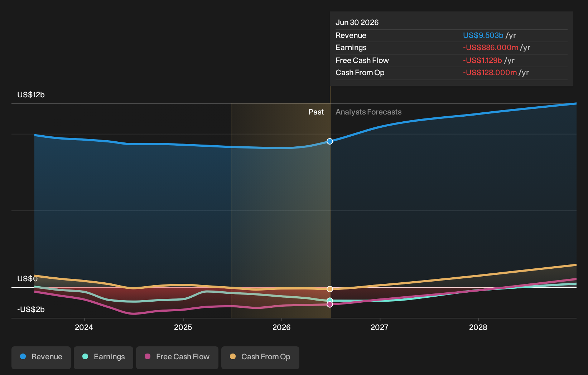The width and height of the screenshot is (588, 375).
Task: Toggle the Cash From Op legend button
Action: click(260, 357)
